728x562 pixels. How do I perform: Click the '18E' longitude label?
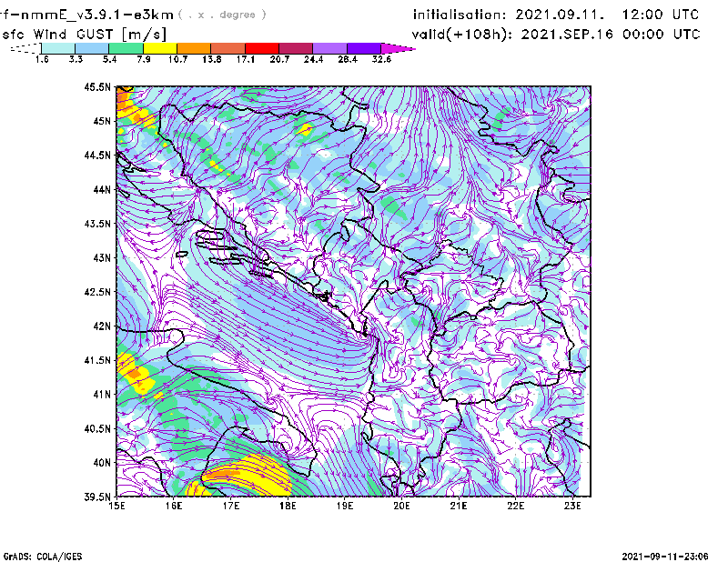click(288, 506)
